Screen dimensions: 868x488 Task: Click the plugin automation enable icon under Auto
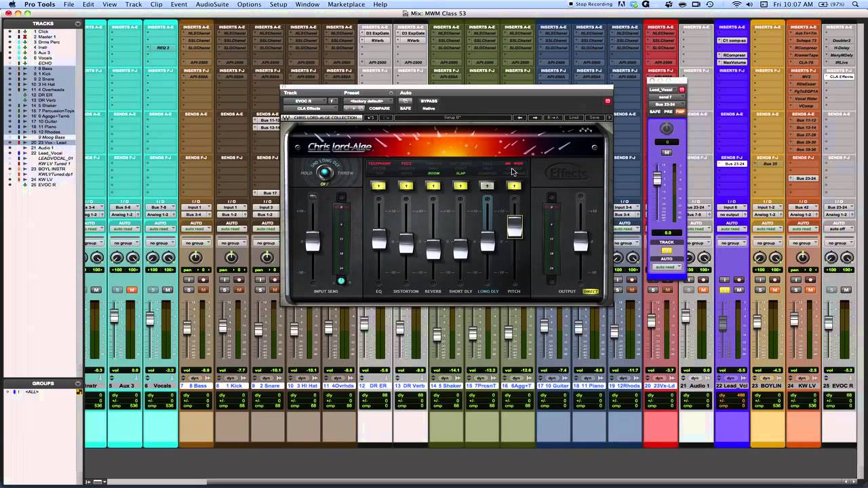click(x=406, y=100)
